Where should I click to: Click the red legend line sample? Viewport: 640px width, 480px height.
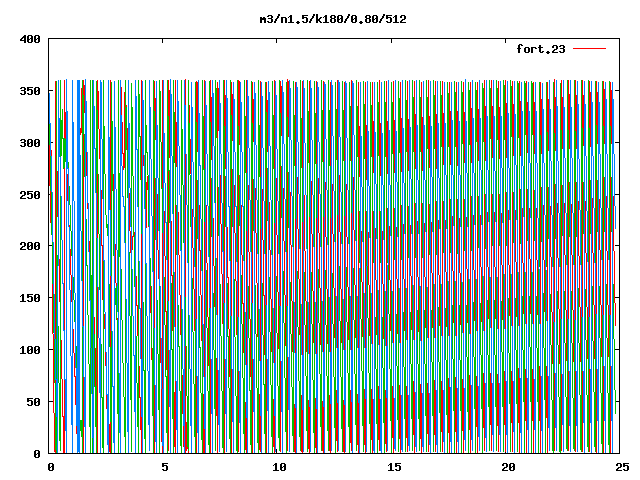pos(589,49)
